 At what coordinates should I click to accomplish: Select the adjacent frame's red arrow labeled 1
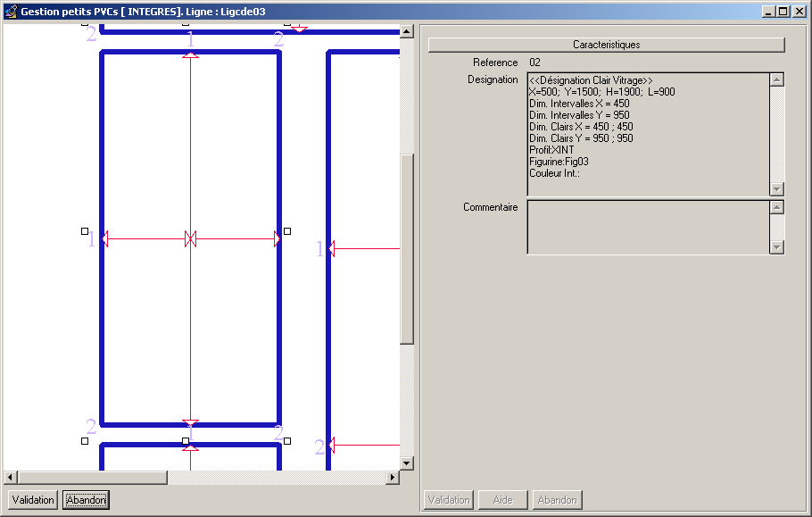point(331,249)
